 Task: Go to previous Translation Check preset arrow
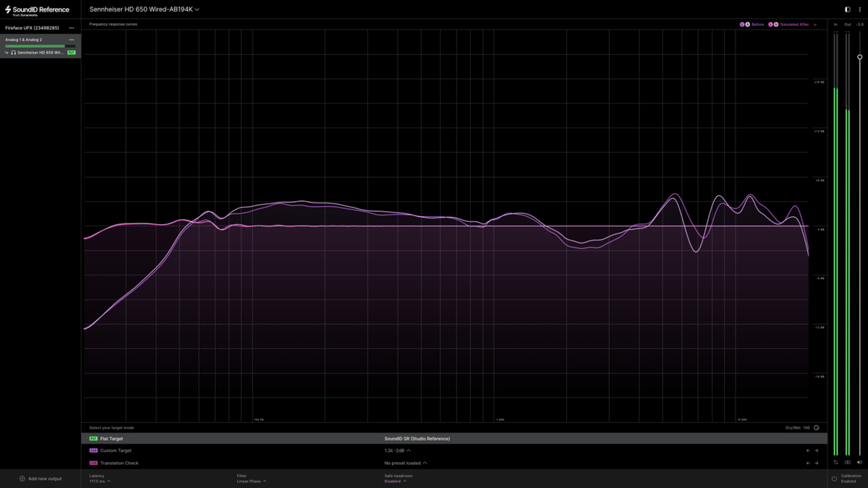click(x=808, y=463)
